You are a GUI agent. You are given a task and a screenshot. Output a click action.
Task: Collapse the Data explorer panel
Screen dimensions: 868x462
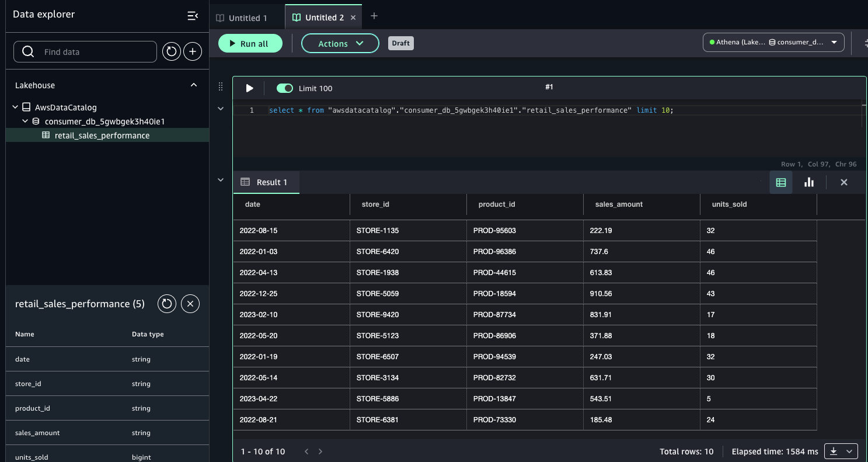(x=193, y=16)
